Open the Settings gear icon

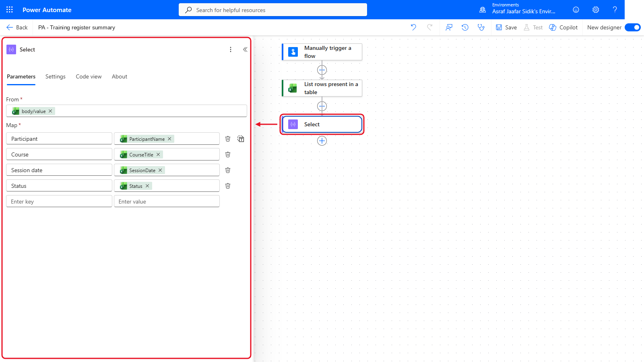pyautogui.click(x=596, y=10)
